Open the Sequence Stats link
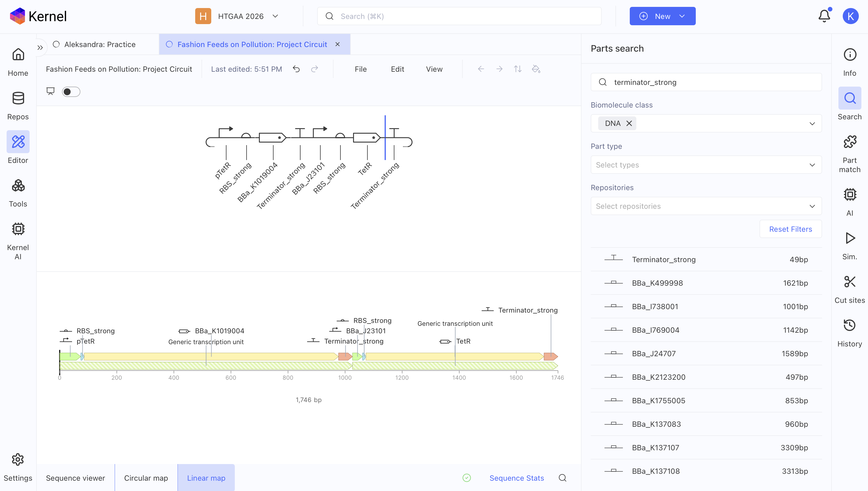 pyautogui.click(x=517, y=478)
